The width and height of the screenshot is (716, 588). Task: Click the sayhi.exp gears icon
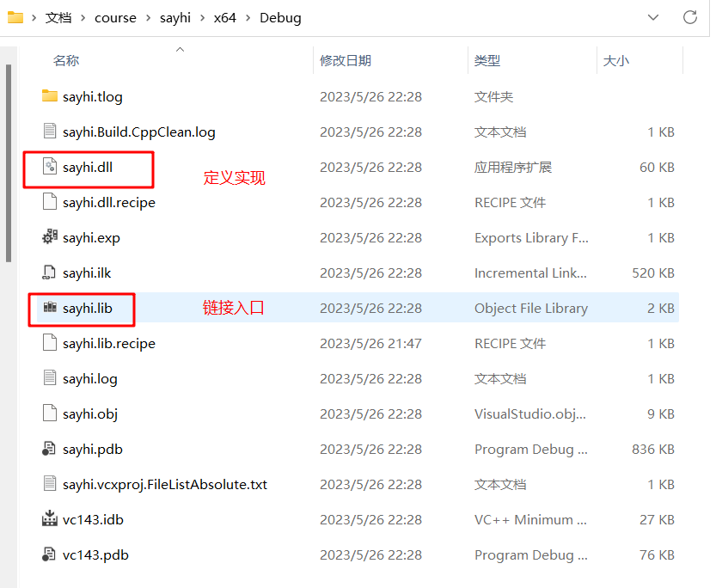point(49,237)
